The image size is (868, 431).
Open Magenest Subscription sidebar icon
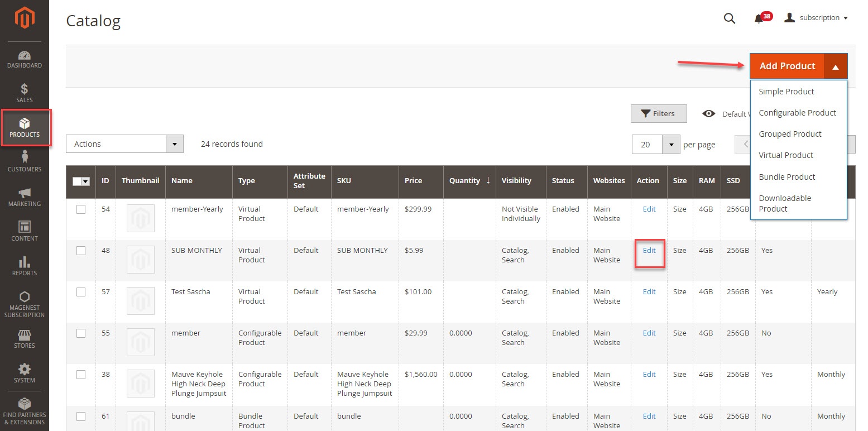(x=25, y=304)
